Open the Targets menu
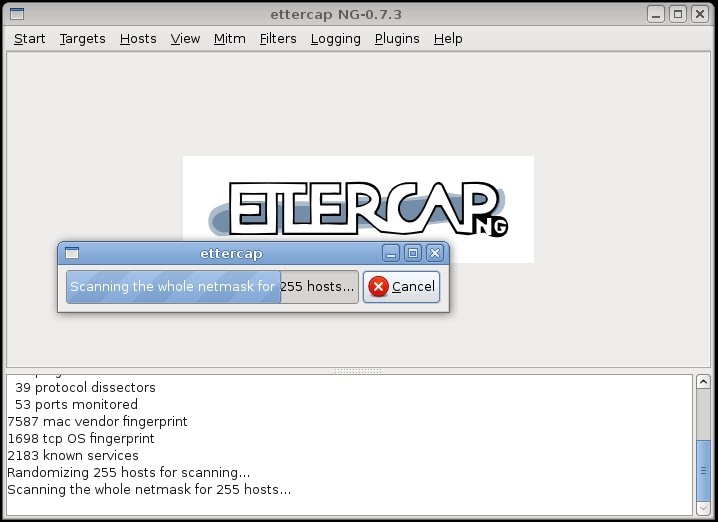 coord(82,38)
